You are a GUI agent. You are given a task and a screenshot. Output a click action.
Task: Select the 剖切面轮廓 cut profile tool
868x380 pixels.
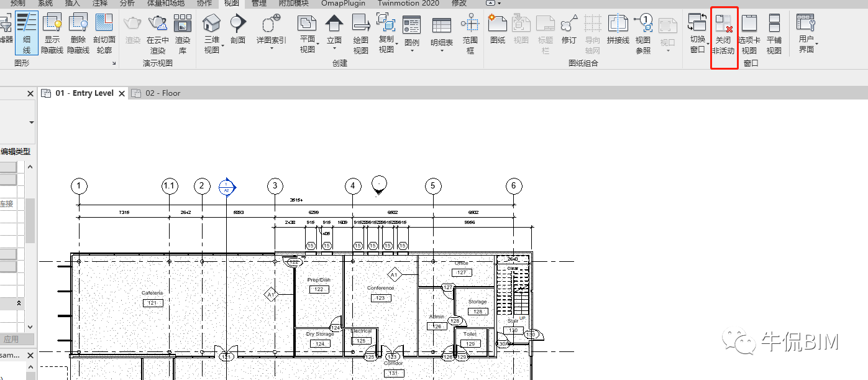pos(104,33)
